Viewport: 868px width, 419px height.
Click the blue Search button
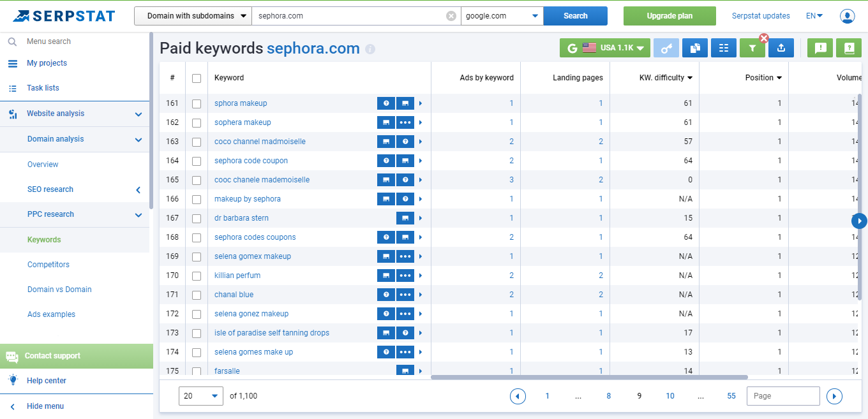(x=576, y=16)
